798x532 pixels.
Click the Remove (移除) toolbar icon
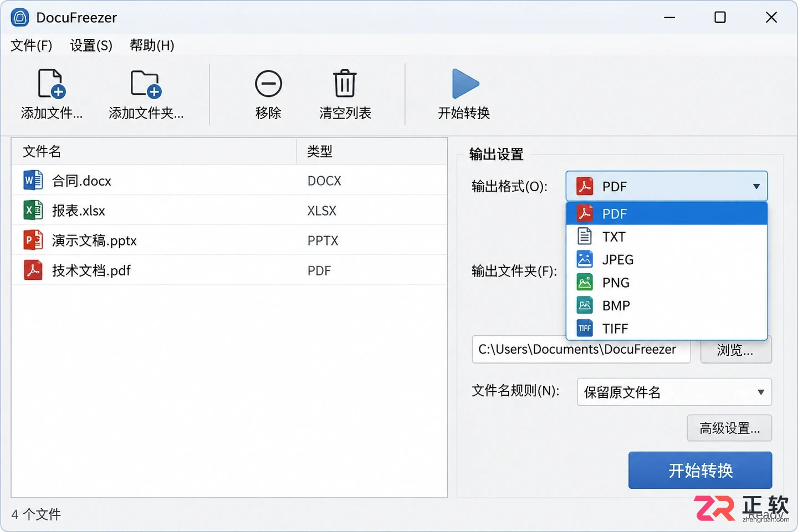tap(268, 84)
